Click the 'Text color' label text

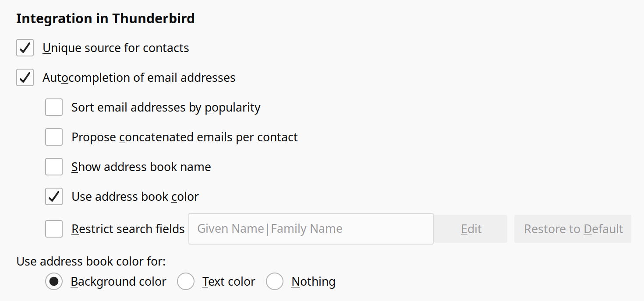point(229,281)
